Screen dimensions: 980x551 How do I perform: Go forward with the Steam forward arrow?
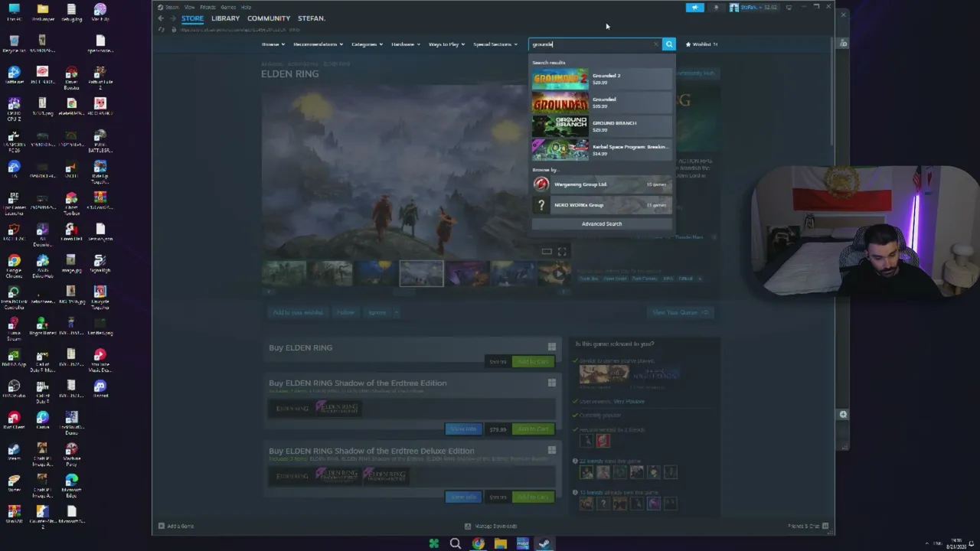[172, 18]
